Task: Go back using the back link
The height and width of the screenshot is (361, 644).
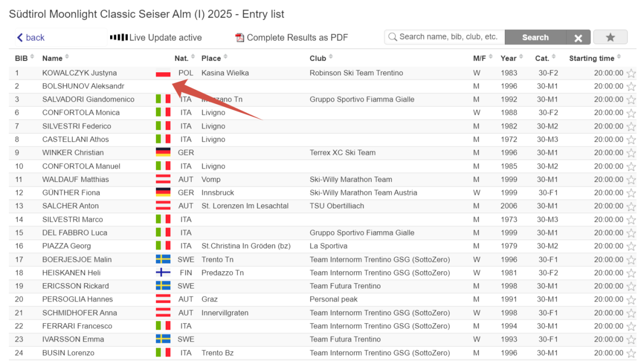Action: click(31, 37)
